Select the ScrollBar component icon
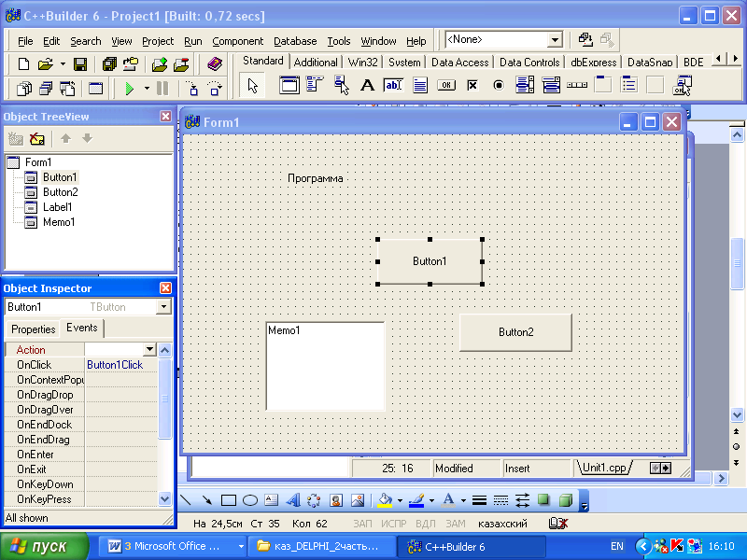 click(577, 85)
